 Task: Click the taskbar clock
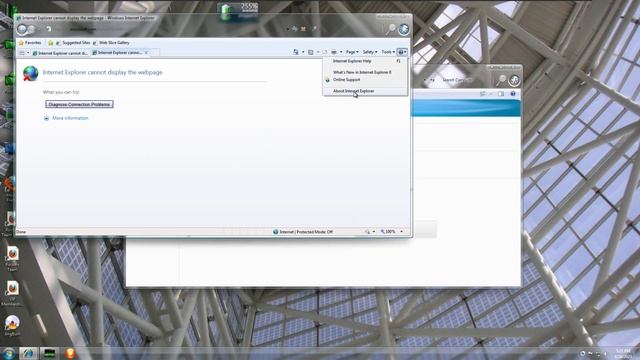[x=623, y=353]
